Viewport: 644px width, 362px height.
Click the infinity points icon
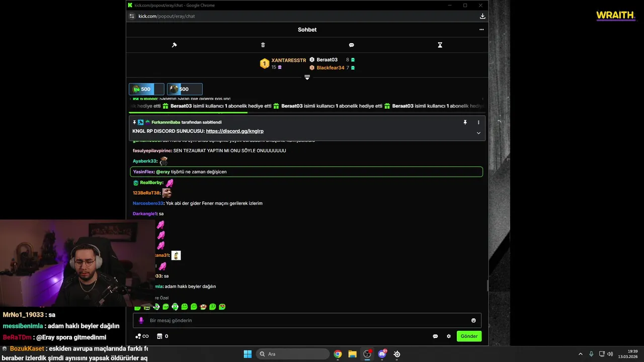[142, 336]
